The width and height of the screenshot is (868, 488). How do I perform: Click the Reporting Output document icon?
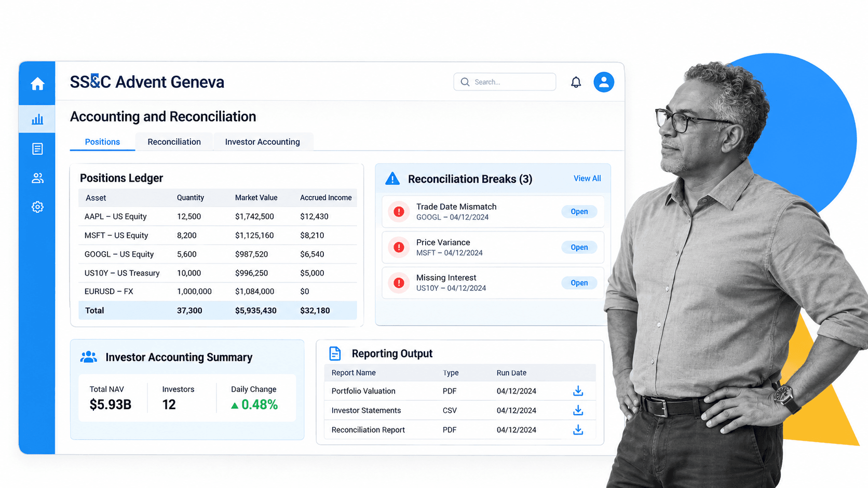click(x=335, y=354)
